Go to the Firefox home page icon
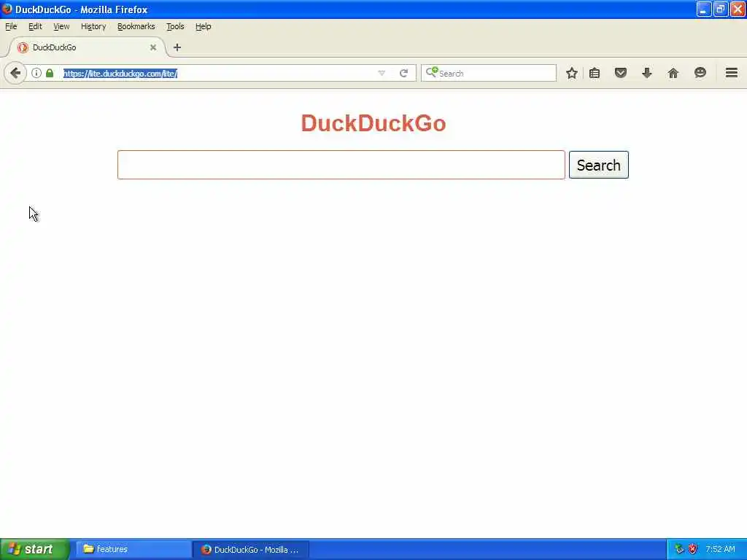747x560 pixels. coord(673,73)
